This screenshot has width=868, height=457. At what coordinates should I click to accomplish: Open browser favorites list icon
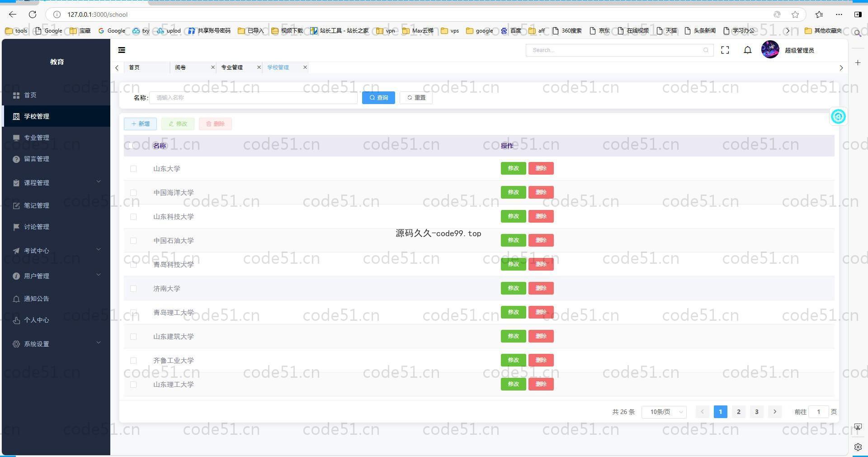(x=819, y=14)
